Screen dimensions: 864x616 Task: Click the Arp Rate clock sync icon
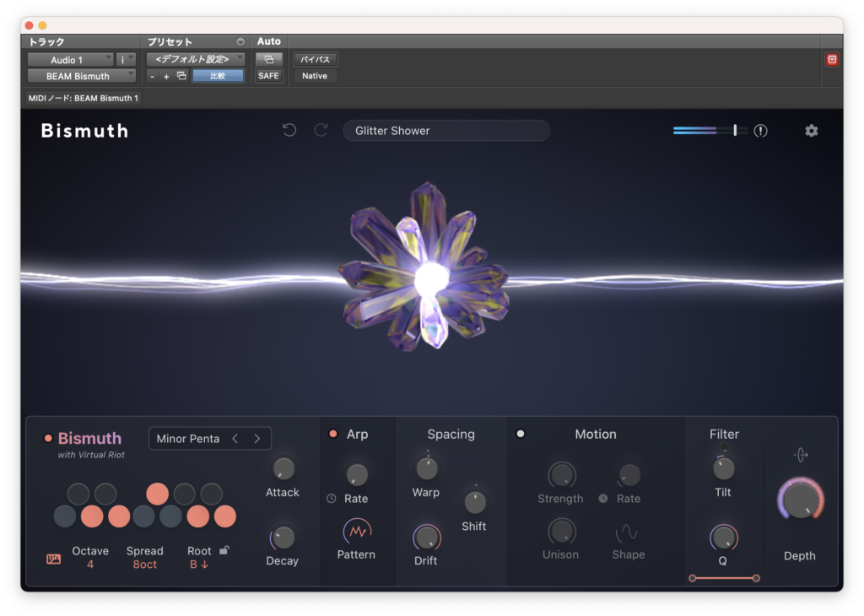click(x=331, y=499)
